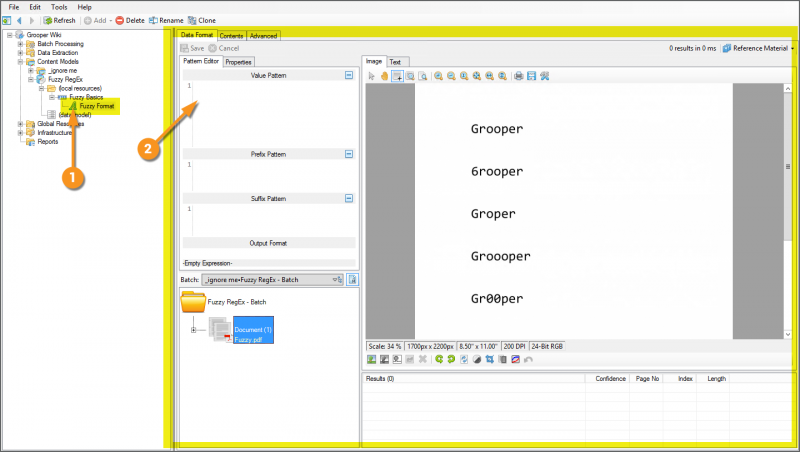
Task: Select (local resources) folder in tree
Action: [x=80, y=88]
